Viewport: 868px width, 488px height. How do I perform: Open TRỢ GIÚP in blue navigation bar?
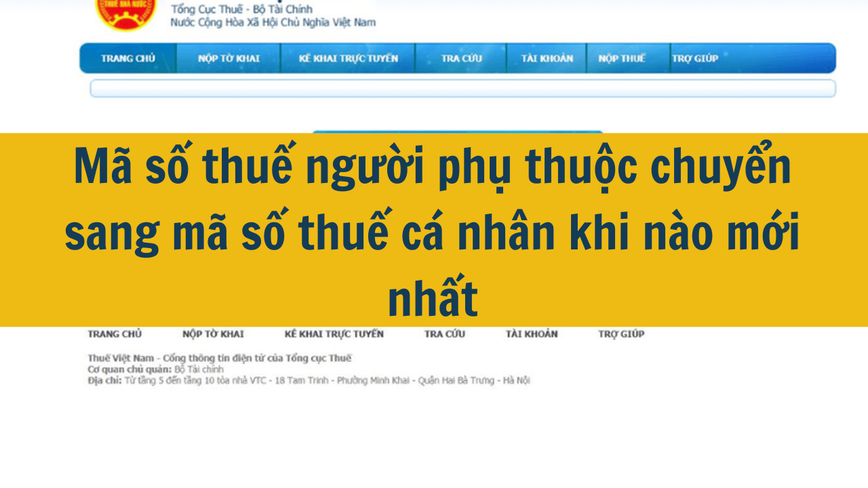(695, 58)
